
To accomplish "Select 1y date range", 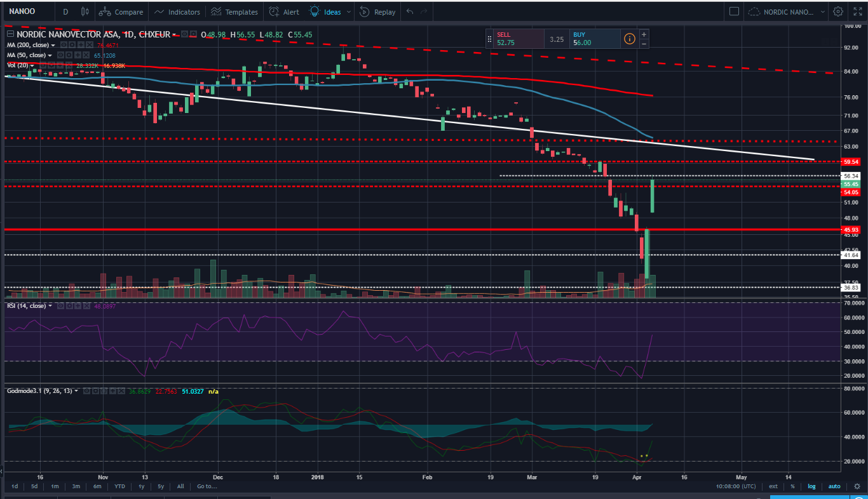I will (x=142, y=486).
